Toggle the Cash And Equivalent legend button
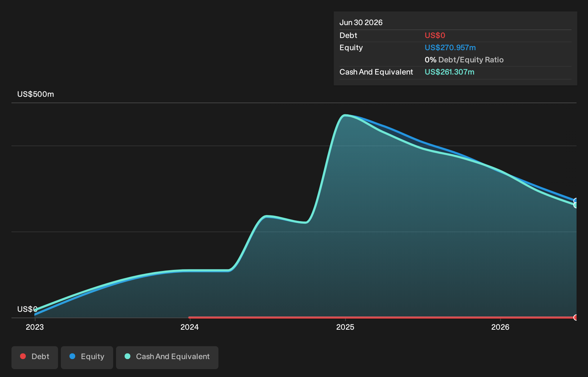 167,357
